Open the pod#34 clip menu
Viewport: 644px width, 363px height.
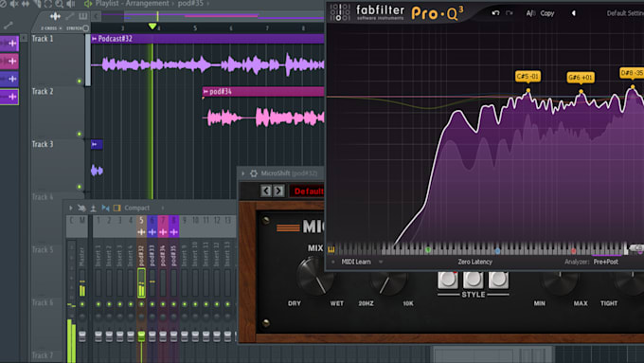[206, 91]
